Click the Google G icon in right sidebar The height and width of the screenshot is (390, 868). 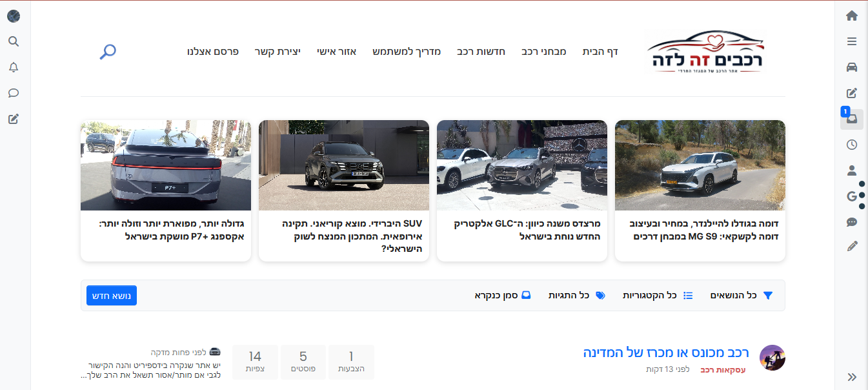(x=852, y=196)
